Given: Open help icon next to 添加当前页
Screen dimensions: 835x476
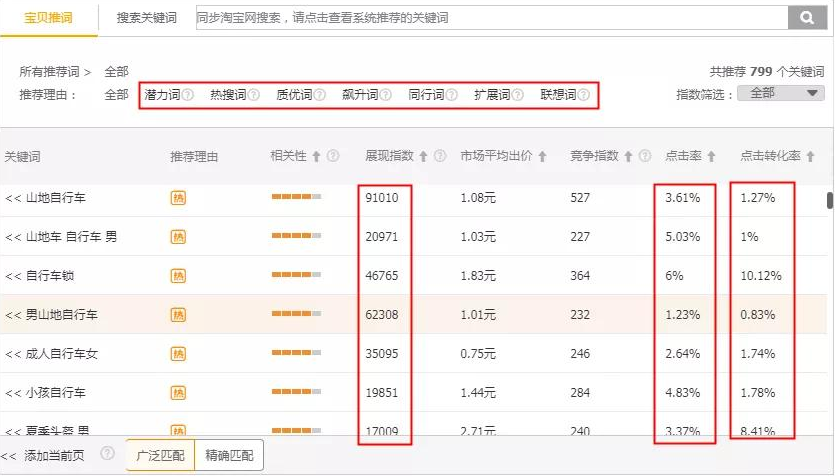Looking at the screenshot, I should coord(108,453).
